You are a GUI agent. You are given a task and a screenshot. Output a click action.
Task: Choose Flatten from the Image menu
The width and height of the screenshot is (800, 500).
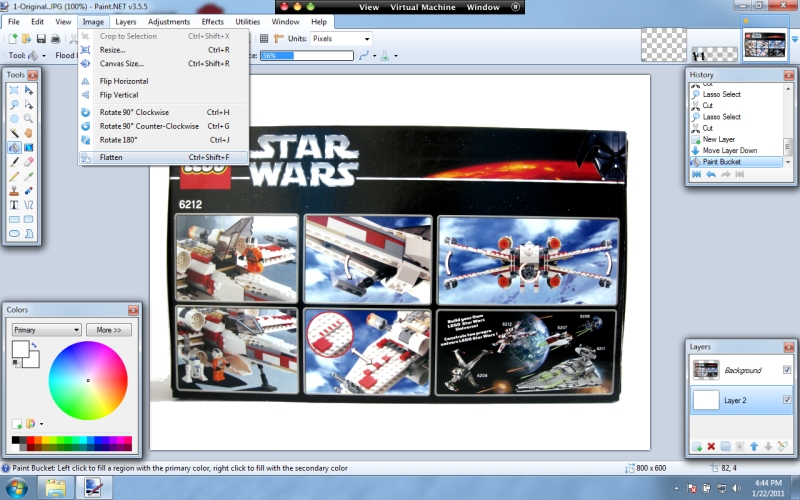[x=163, y=157]
